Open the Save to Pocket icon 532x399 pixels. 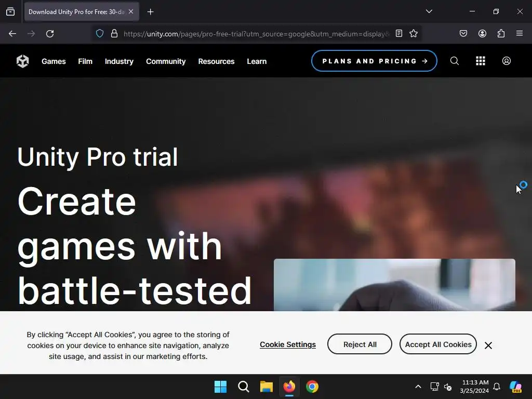pyautogui.click(x=463, y=34)
